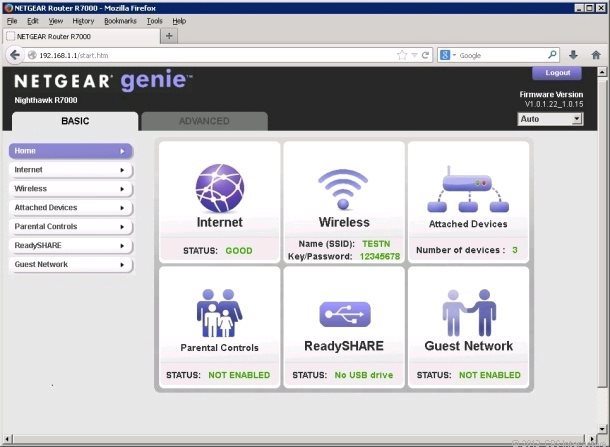Open Attached Devices in the sidebar

[x=70, y=208]
